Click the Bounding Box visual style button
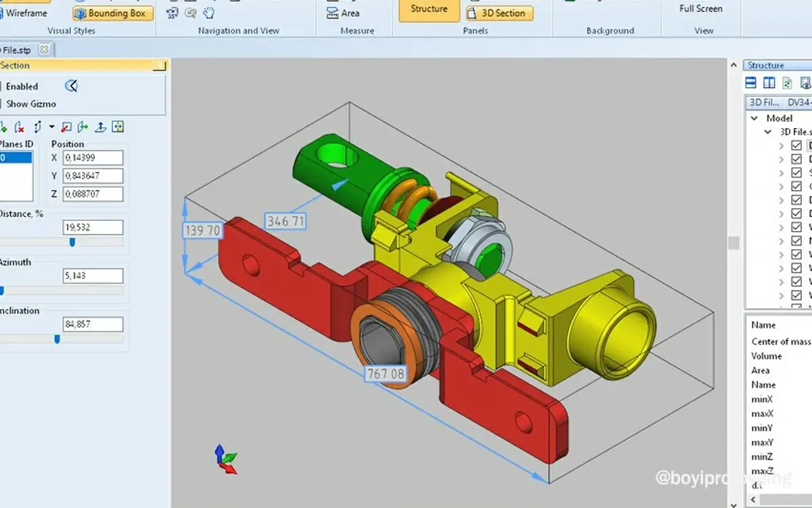The image size is (812, 508). point(113,13)
